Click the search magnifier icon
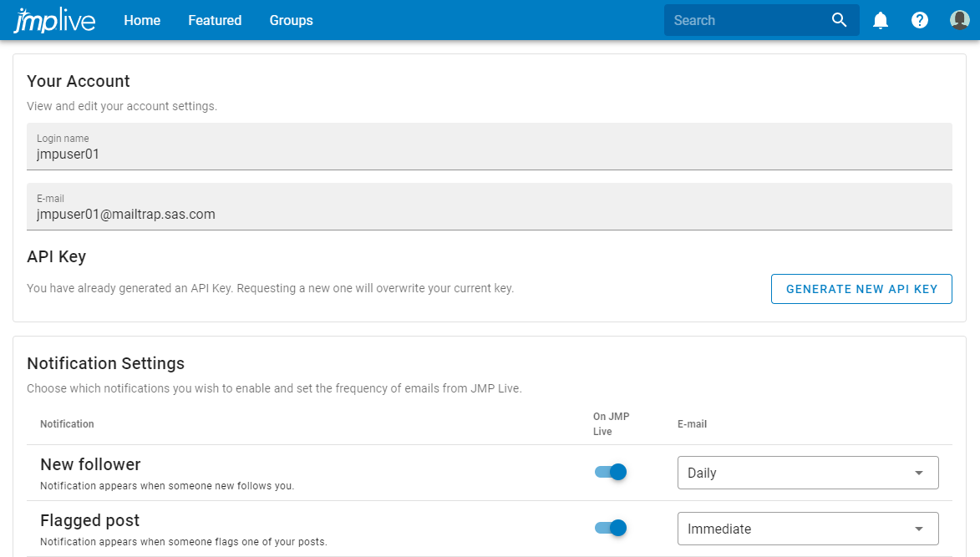The image size is (980, 557). [x=839, y=19]
